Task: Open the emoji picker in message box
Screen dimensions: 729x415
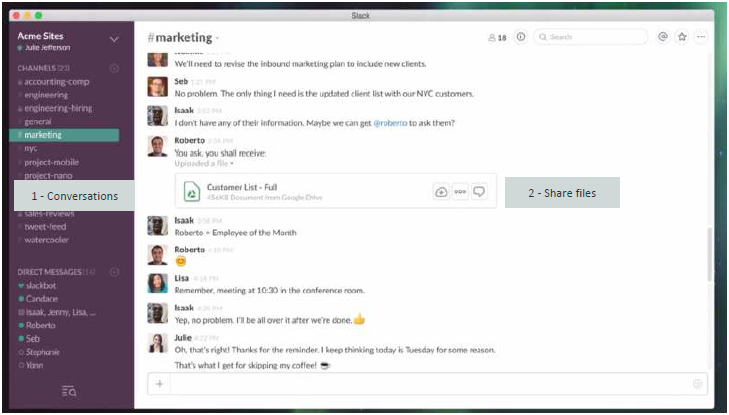Action: click(x=697, y=383)
